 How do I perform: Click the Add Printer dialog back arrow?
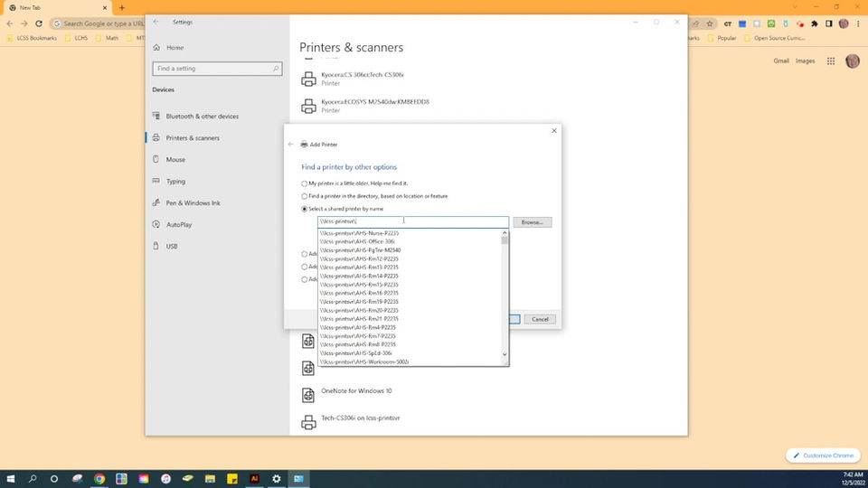tap(290, 145)
